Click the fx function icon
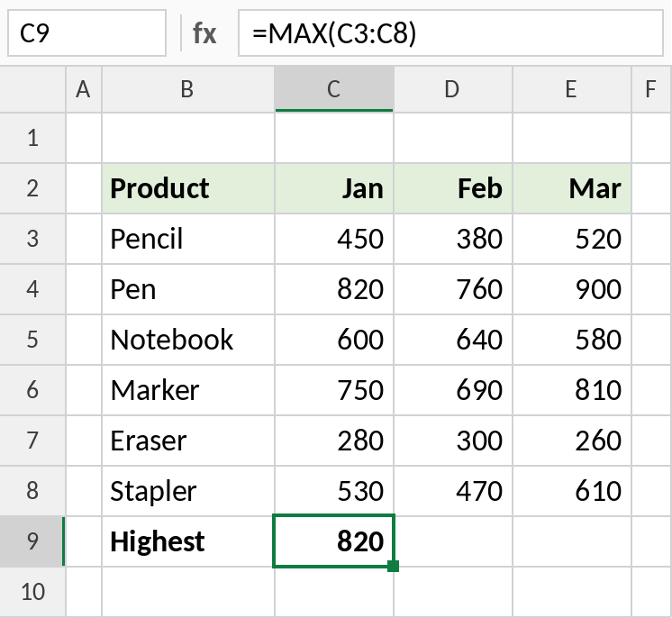Image resolution: width=672 pixels, height=618 pixels. 204,33
